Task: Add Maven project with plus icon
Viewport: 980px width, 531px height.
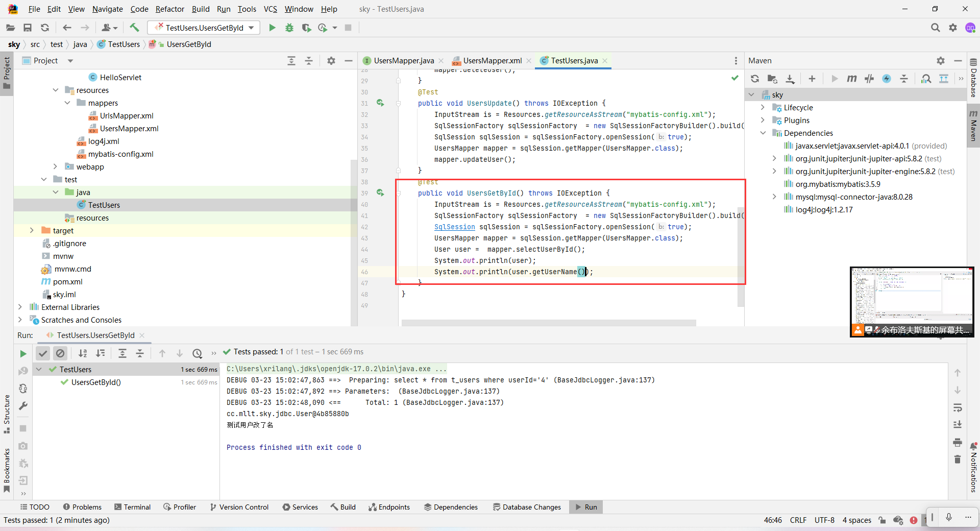Action: (x=812, y=79)
